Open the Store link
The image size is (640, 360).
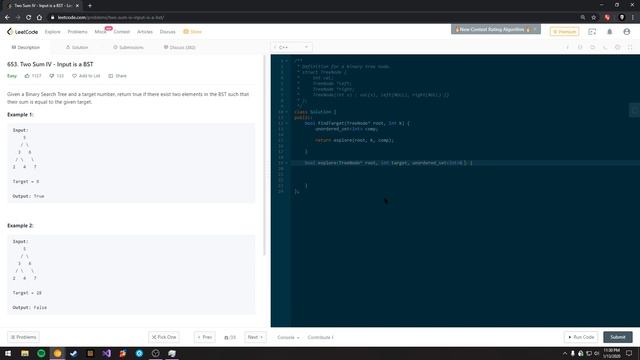[193, 31]
